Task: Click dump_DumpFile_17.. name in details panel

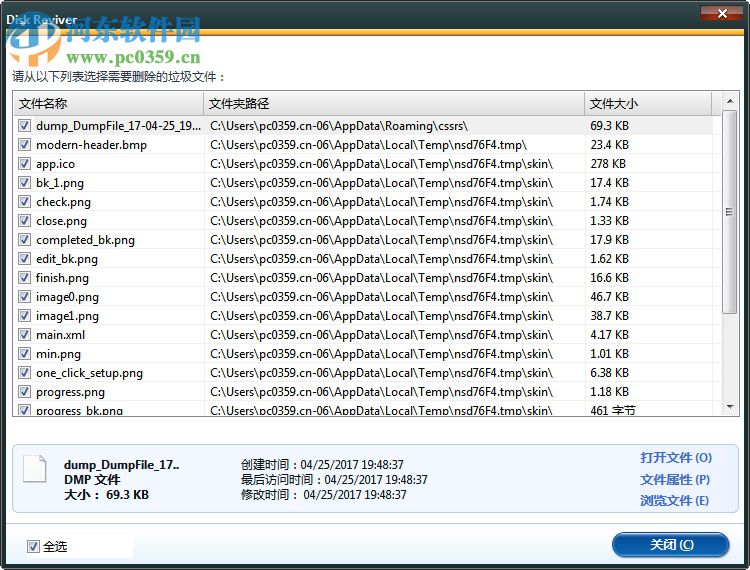Action: tap(121, 465)
